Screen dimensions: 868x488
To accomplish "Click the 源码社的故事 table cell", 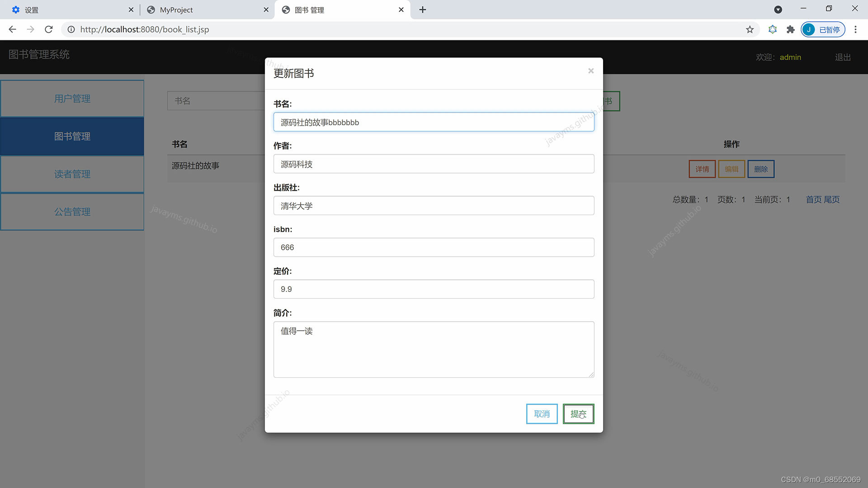I will [195, 166].
